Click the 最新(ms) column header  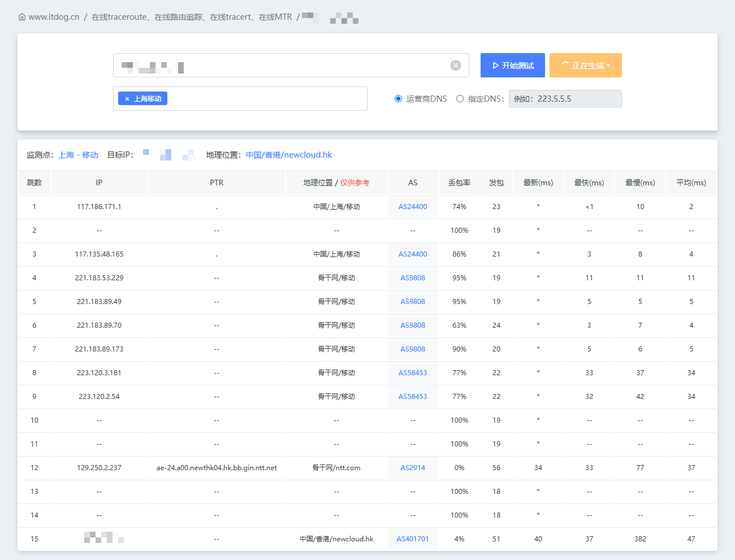tap(538, 183)
